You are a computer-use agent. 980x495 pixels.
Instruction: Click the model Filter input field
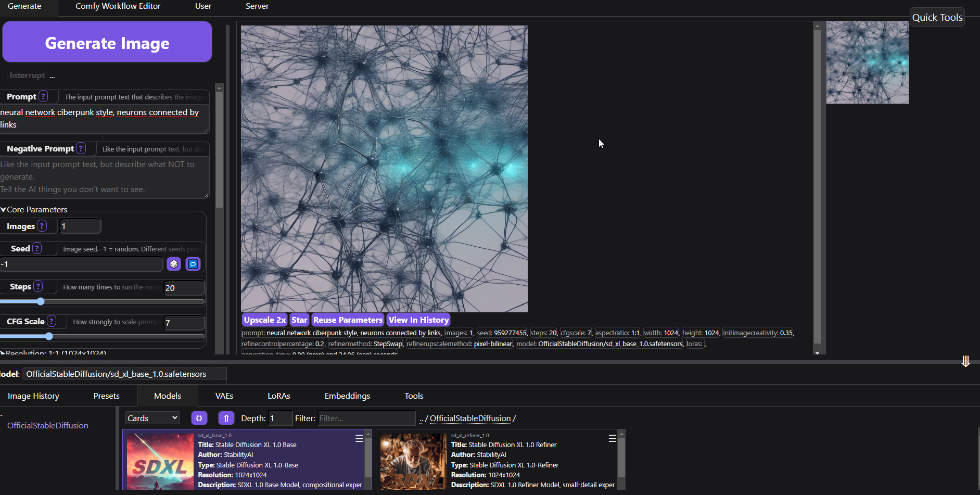(x=366, y=418)
